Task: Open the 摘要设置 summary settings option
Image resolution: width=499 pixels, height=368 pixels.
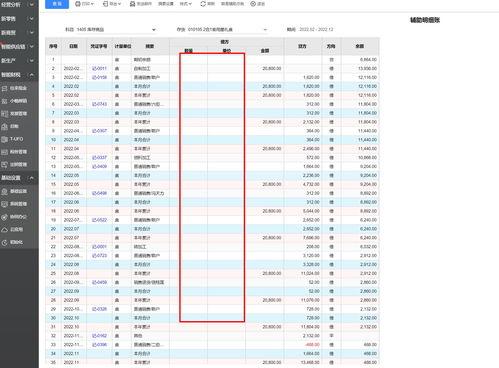Action: [x=166, y=4]
